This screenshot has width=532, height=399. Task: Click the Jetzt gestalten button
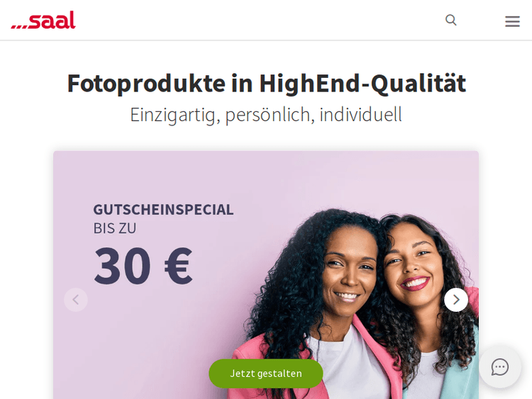[266, 373]
